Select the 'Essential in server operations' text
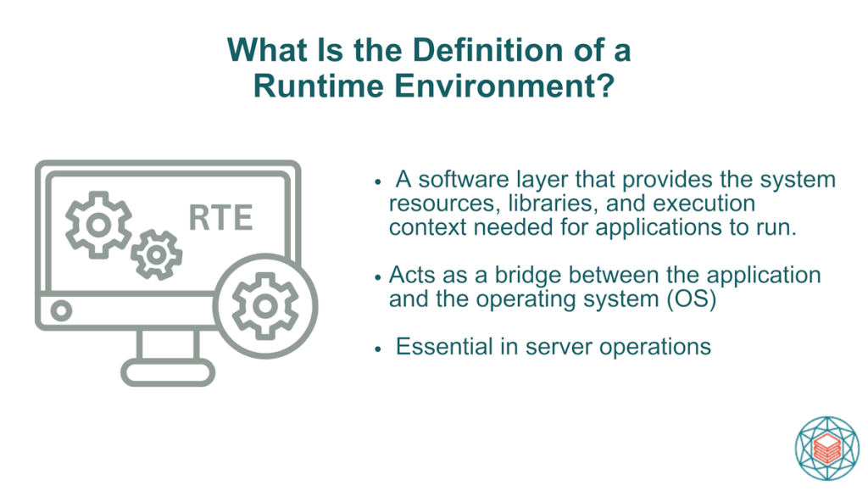This screenshot has height=491, width=868. [553, 347]
